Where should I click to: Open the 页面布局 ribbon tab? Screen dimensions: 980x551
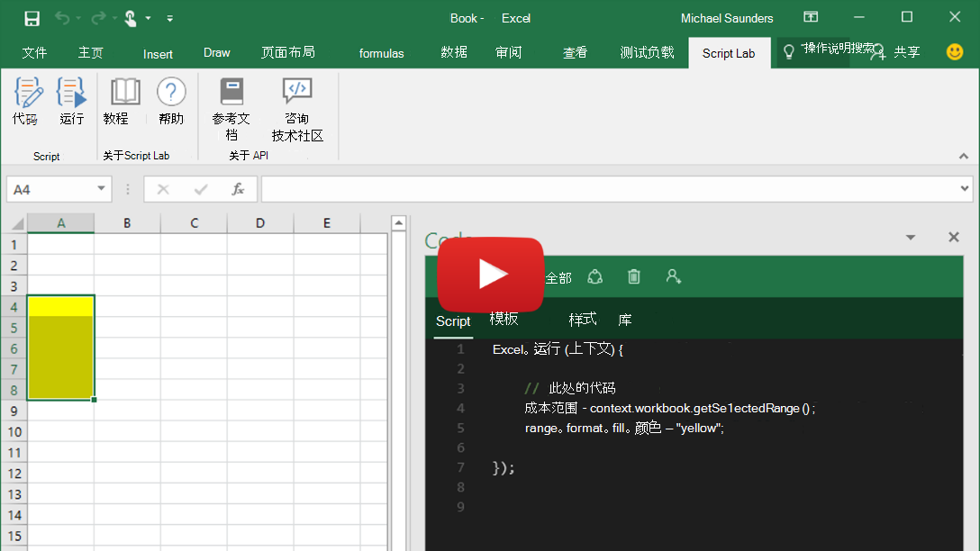click(288, 52)
